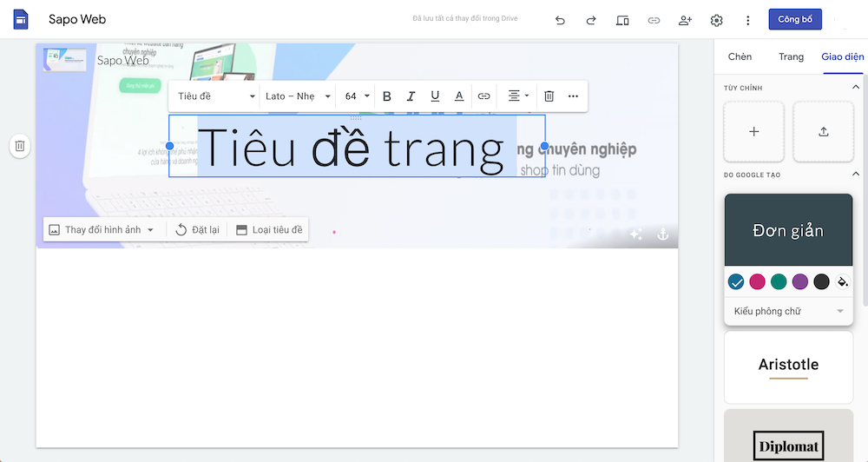Select the black color swatch
Viewport: 868px width, 462px height.
pos(821,282)
